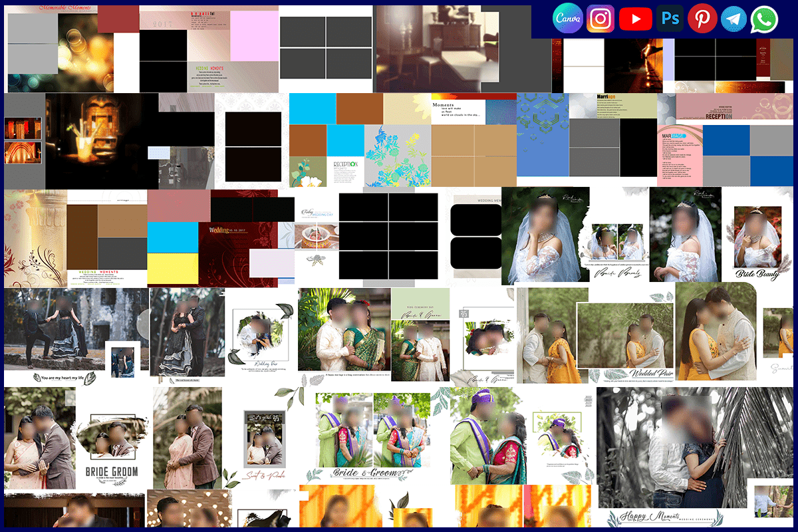The width and height of the screenshot is (798, 532).
Task: Open the Pinterest icon
Action: [x=702, y=18]
